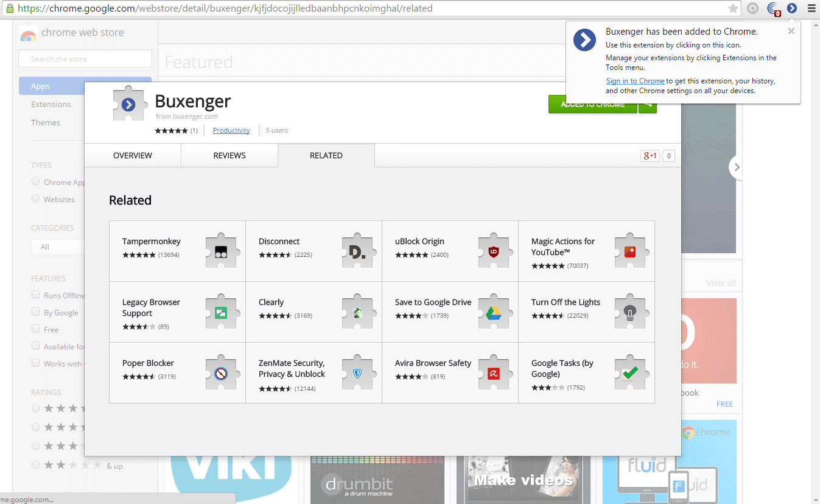The image size is (820, 504).
Task: Open Extensions in the store sidebar
Action: coord(51,104)
